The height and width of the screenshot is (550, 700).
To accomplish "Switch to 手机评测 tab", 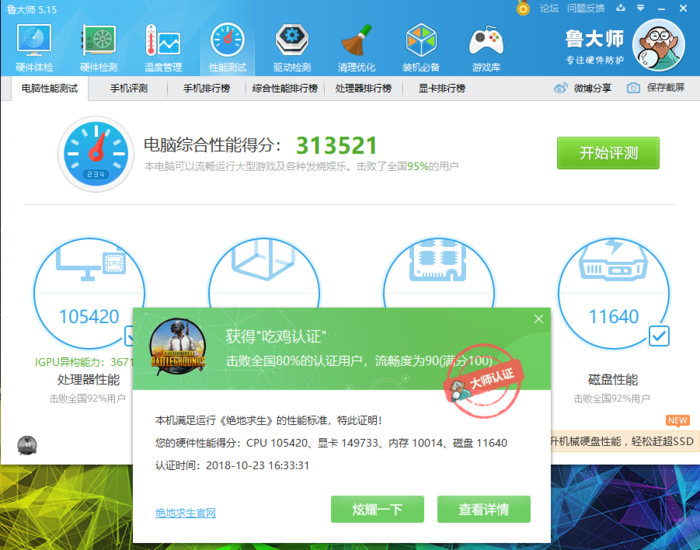I will click(x=129, y=88).
